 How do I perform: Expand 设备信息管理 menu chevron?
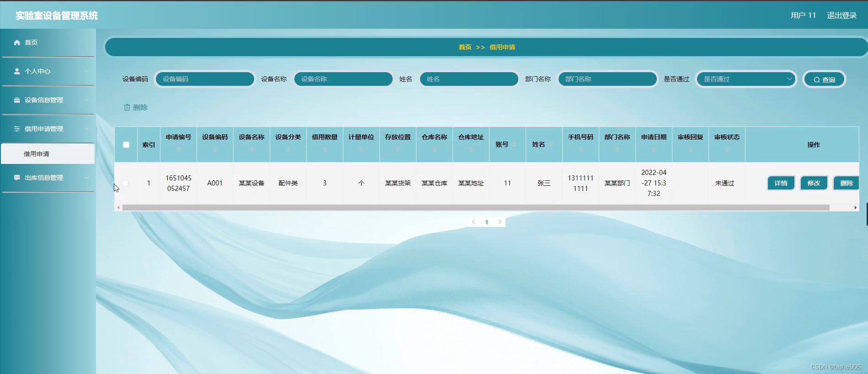click(86, 100)
